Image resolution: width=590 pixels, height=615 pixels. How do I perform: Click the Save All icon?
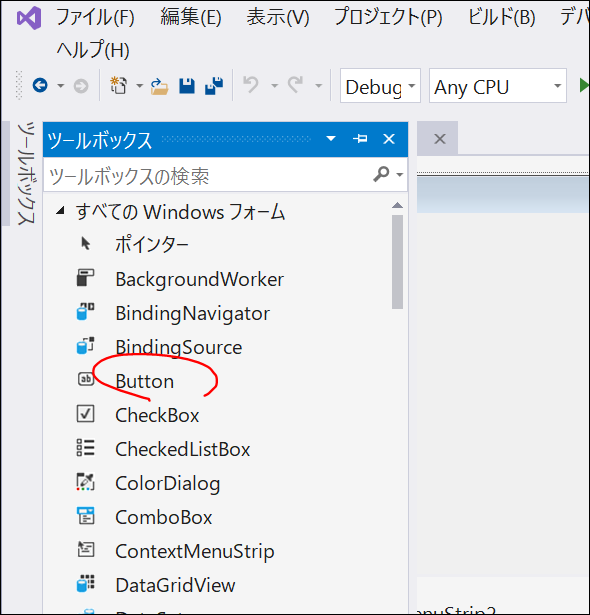(x=214, y=86)
